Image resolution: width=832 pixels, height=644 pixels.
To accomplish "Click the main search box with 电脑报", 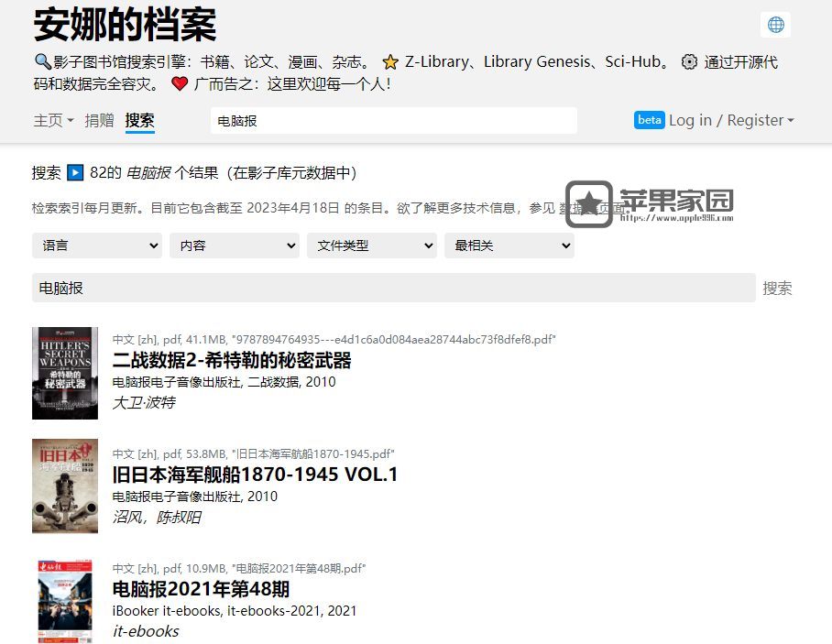I will pyautogui.click(x=394, y=288).
